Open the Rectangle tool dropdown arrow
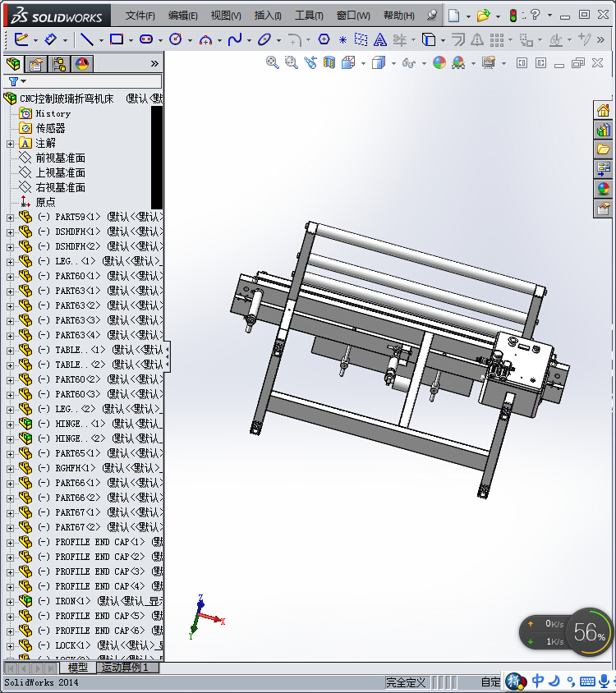This screenshot has width=616, height=693. [x=131, y=41]
